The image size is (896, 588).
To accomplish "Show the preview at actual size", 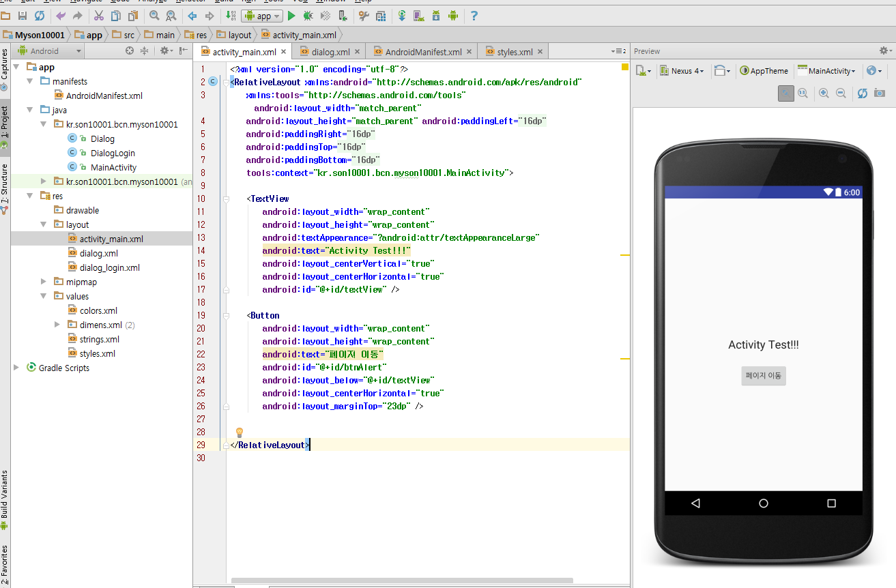I will point(803,93).
